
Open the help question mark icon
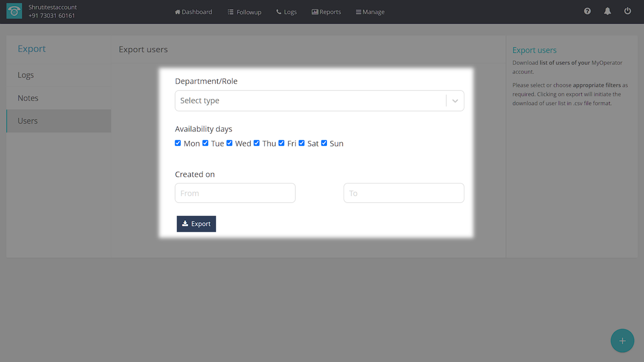[x=587, y=11]
